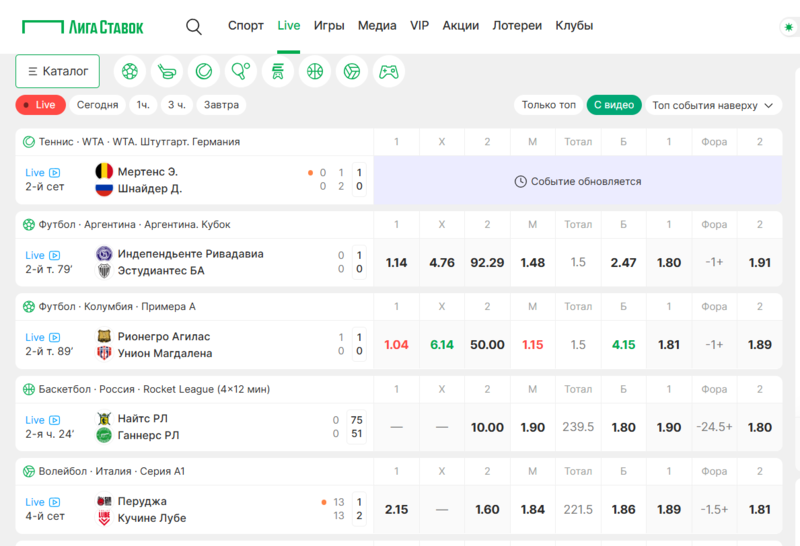
Task: Open Найтс РЛ basketball live video
Action: tap(55, 420)
